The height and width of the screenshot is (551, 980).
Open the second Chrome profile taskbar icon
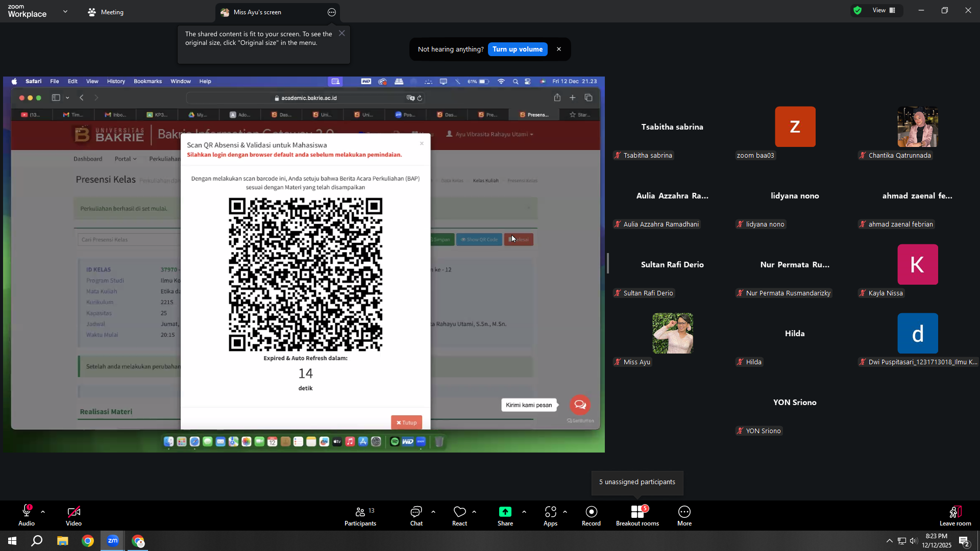tap(138, 541)
